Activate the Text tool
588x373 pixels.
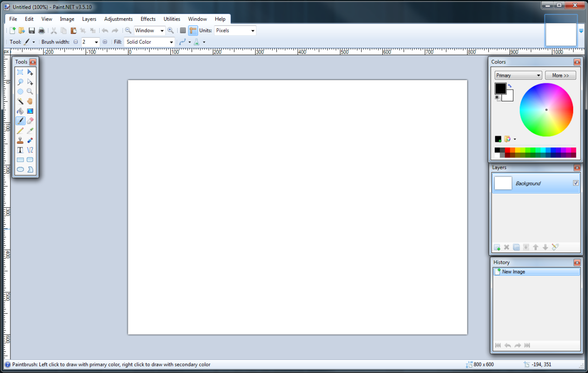click(x=20, y=150)
